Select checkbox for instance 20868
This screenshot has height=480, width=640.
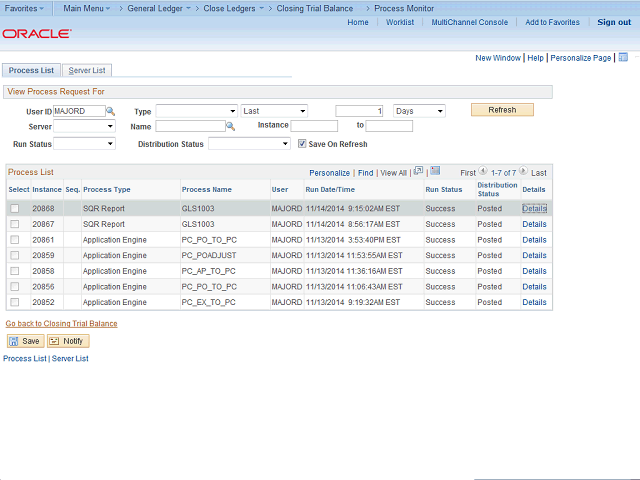14,209
